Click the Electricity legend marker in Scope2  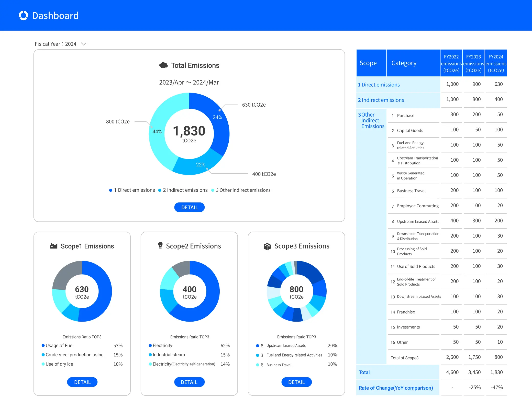[150, 346]
